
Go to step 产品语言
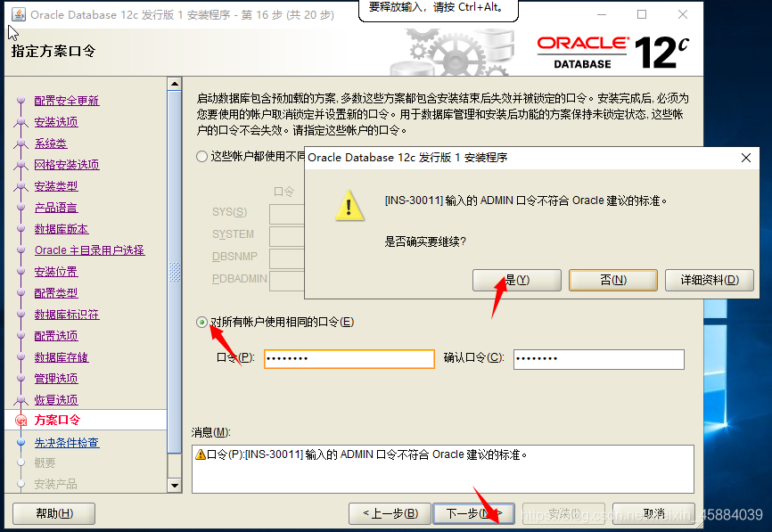[x=56, y=208]
